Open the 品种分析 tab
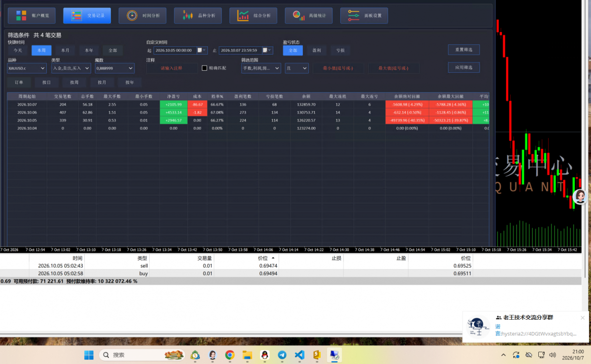Screen dimensions: 591x364 pos(197,16)
